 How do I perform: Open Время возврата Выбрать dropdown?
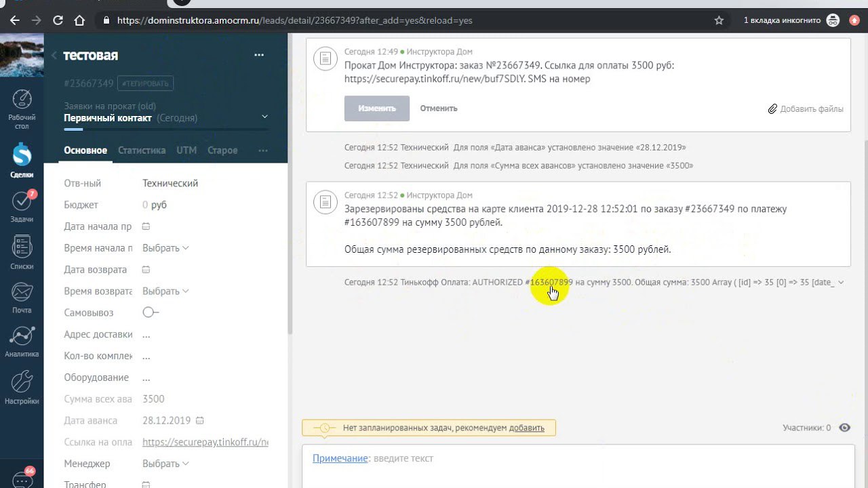165,291
